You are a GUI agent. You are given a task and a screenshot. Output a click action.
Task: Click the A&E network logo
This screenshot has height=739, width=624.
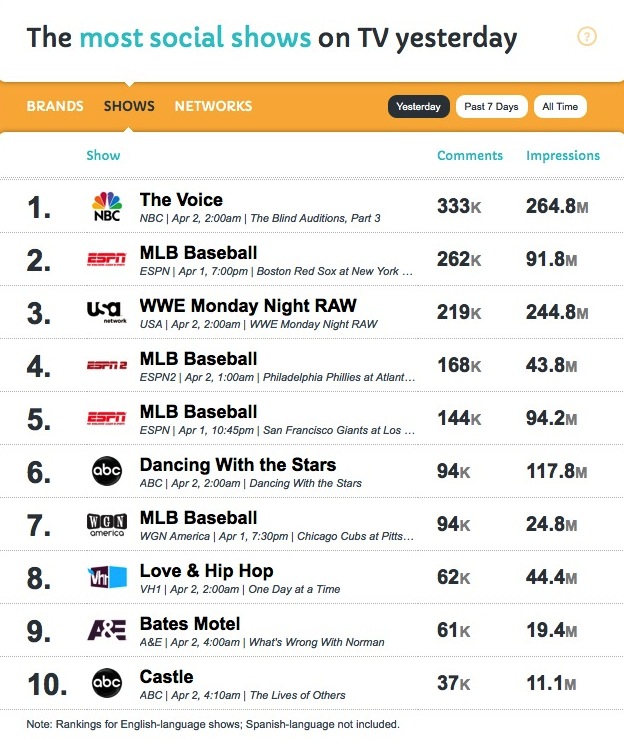coord(106,630)
